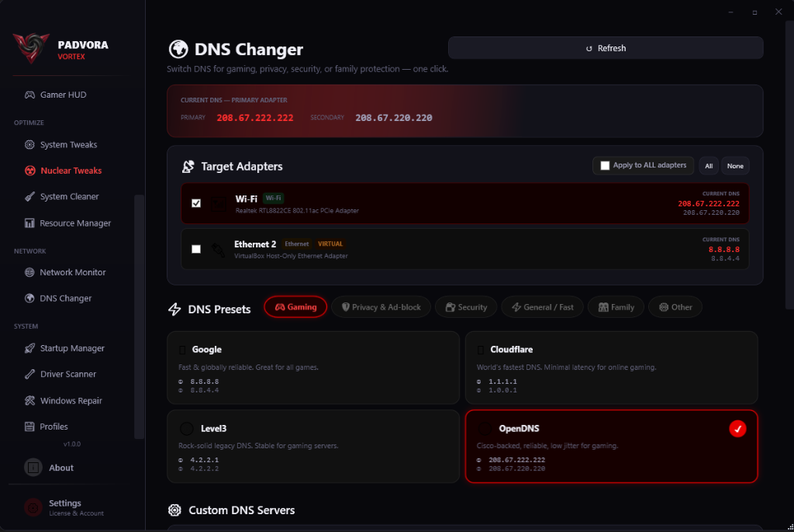Screen dimensions: 794x532
Task: Click the Windows Repair tools icon
Action: point(30,401)
